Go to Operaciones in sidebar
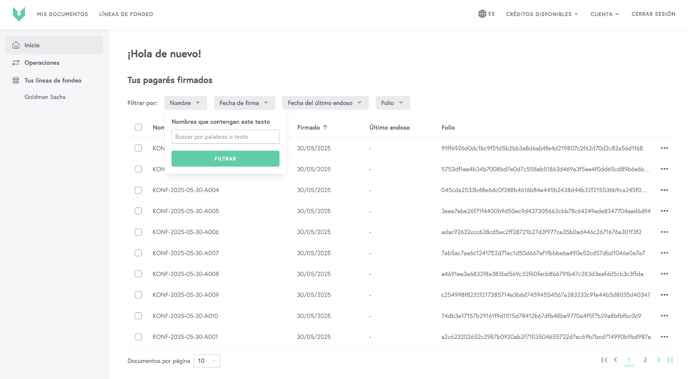This screenshot has width=688, height=379. point(42,63)
